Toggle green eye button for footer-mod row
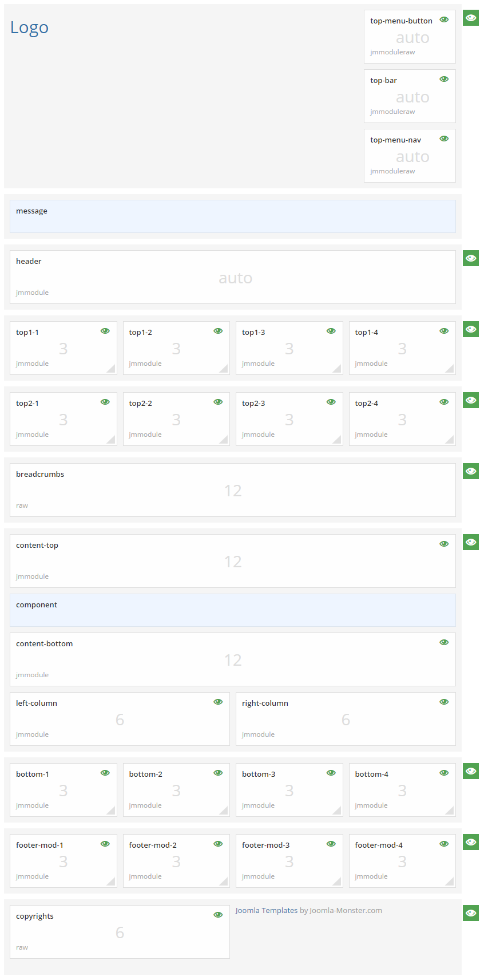484x980 pixels. (471, 842)
